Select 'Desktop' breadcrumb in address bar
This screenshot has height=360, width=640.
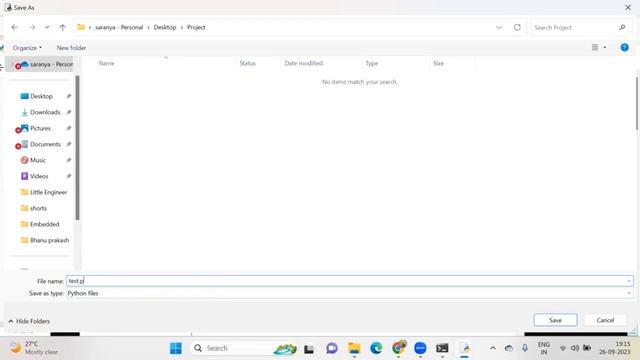point(165,27)
